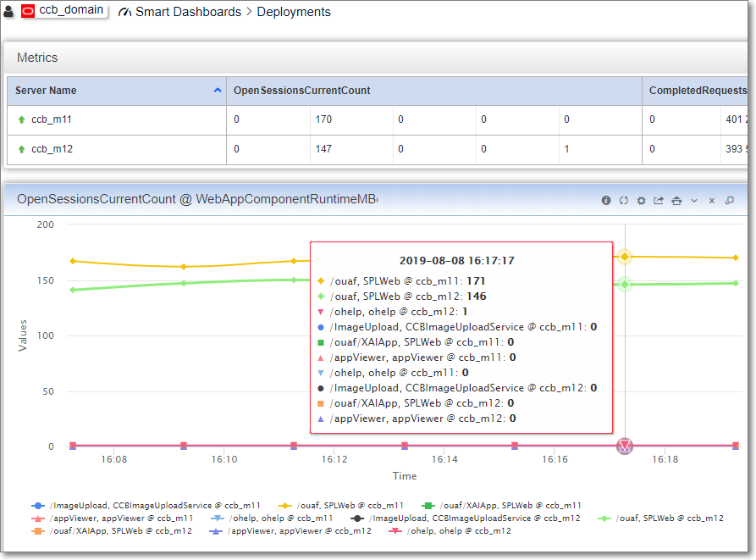This screenshot has width=756, height=560.
Task: Click the user profile icon
Action: point(8,12)
